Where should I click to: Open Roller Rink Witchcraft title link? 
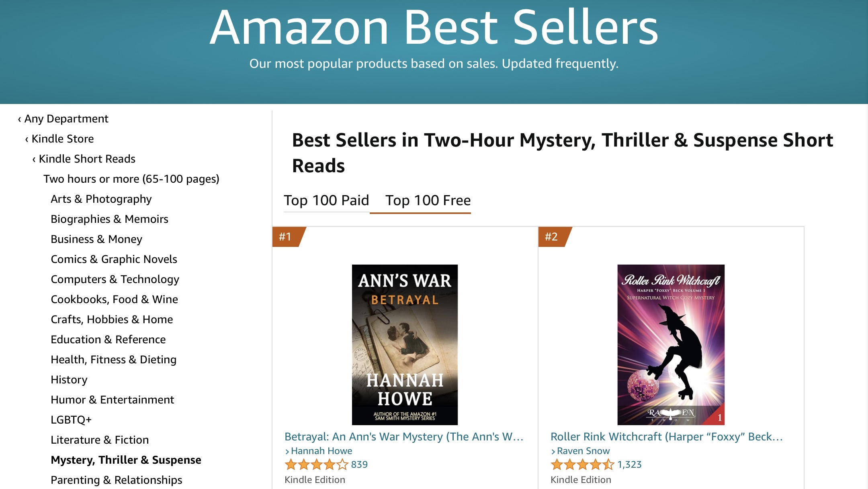[666, 437]
